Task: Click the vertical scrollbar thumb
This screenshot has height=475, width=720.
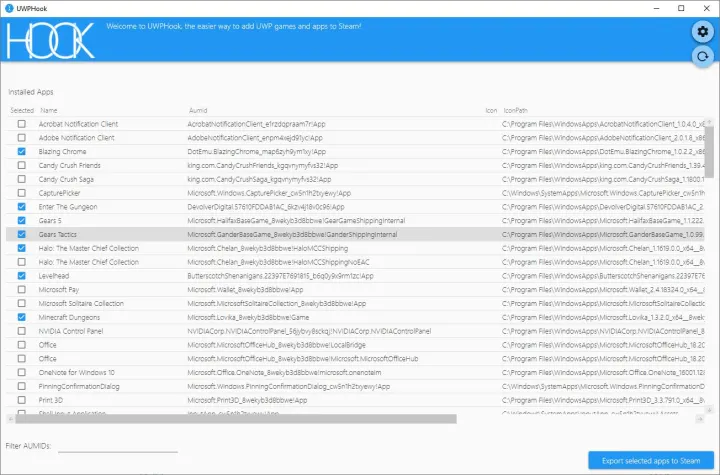Action: tap(709, 151)
